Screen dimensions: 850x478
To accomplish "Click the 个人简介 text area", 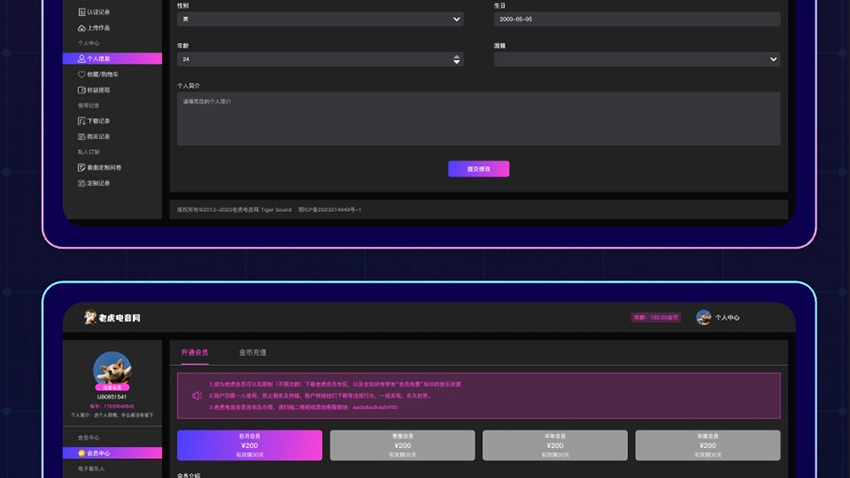I will [x=478, y=119].
